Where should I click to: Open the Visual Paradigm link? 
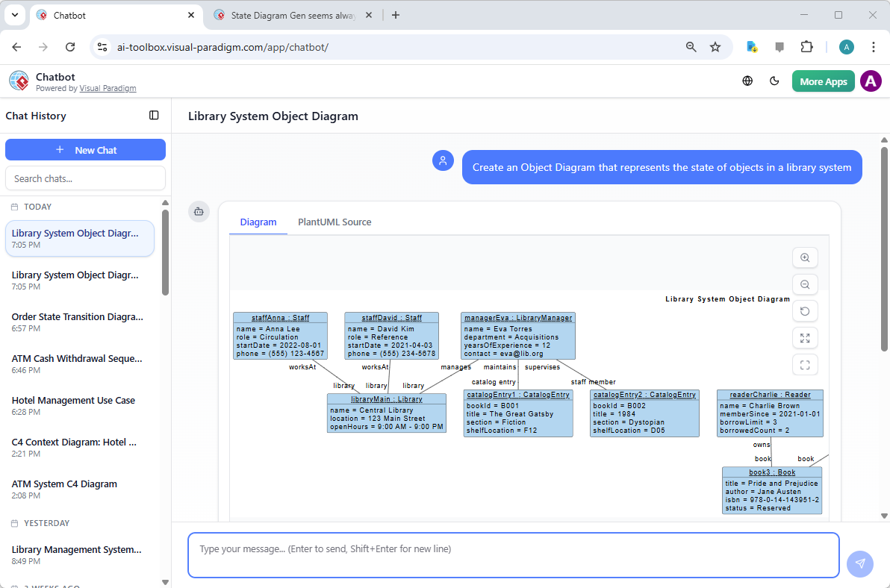[x=108, y=87]
